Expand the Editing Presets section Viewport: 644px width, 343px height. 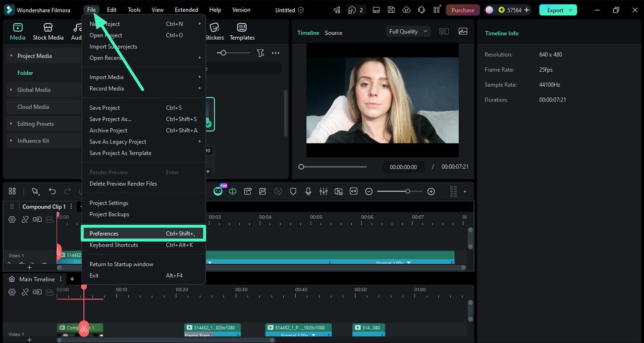point(11,124)
